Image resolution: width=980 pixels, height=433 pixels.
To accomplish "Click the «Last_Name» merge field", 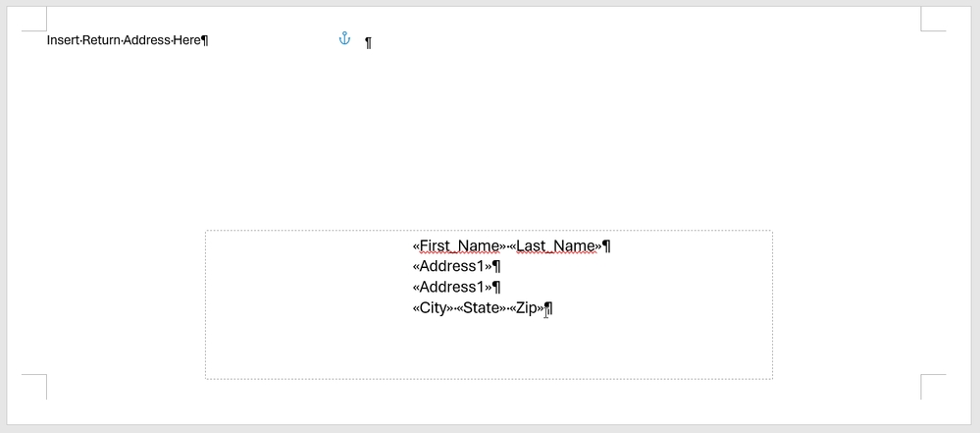I will (555, 245).
